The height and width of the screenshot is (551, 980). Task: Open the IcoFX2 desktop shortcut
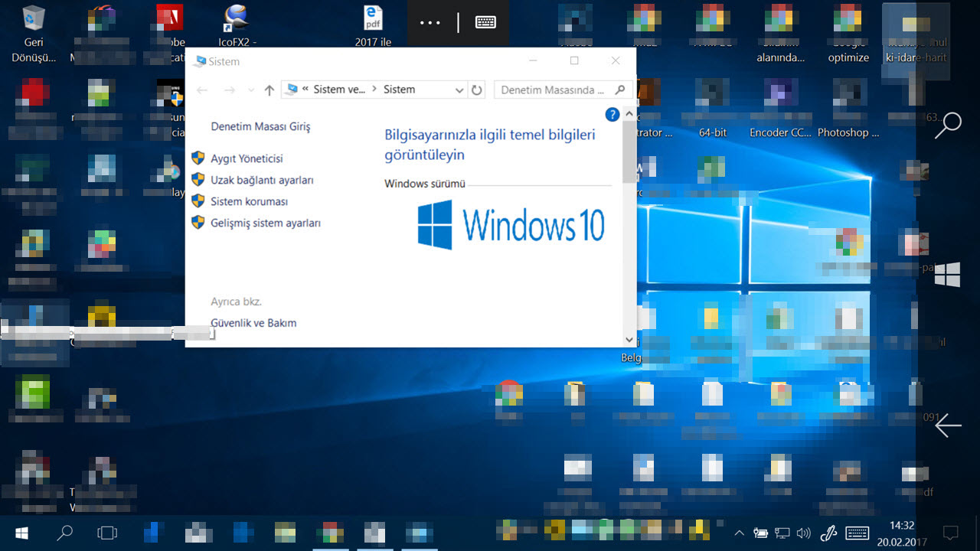pos(237,18)
